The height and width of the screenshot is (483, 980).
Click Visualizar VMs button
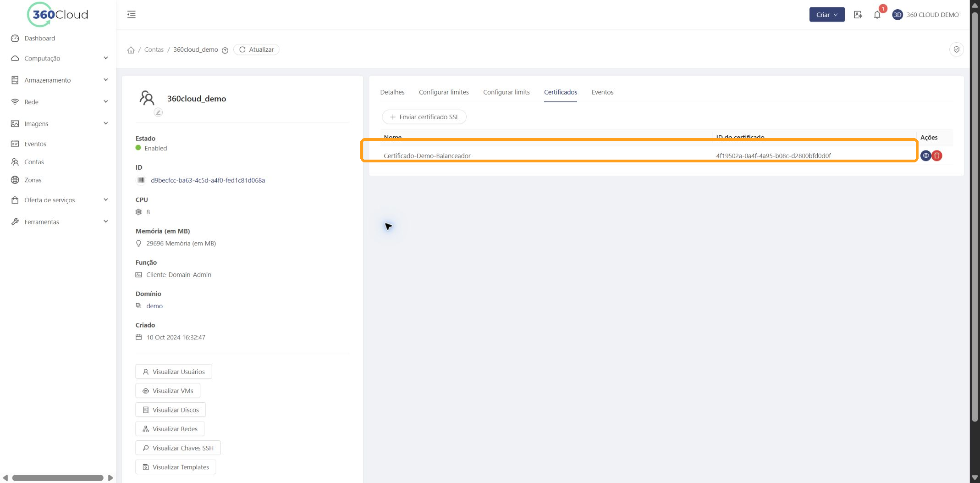(x=168, y=391)
